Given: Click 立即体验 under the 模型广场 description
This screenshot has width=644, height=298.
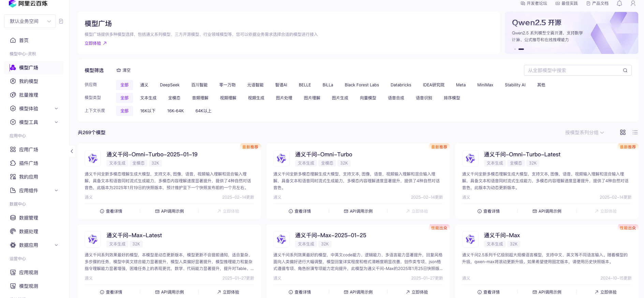Looking at the screenshot, I should click(96, 43).
